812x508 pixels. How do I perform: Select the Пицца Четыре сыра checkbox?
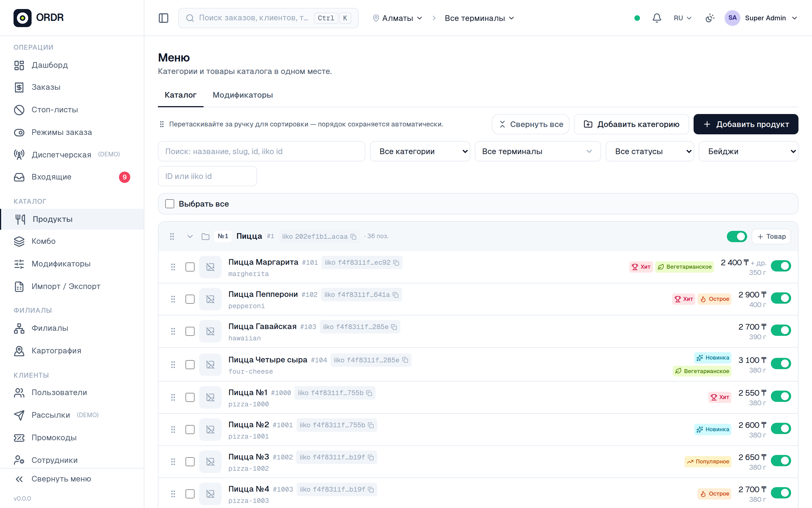190,365
